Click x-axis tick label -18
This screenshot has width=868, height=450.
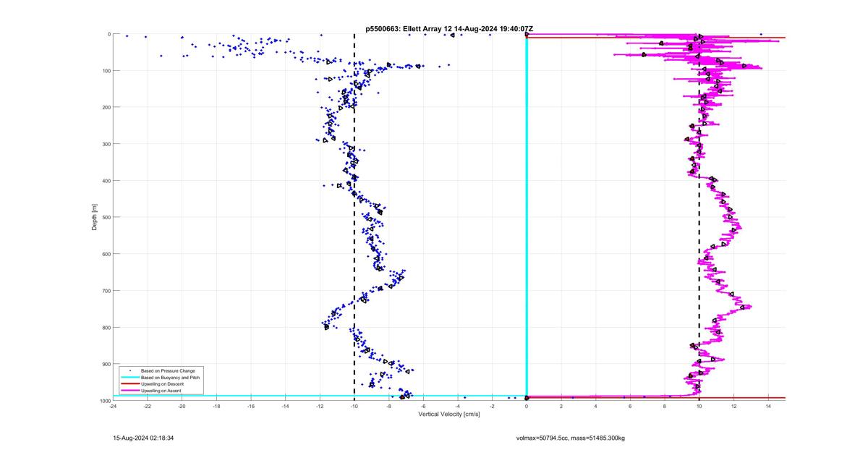216,406
